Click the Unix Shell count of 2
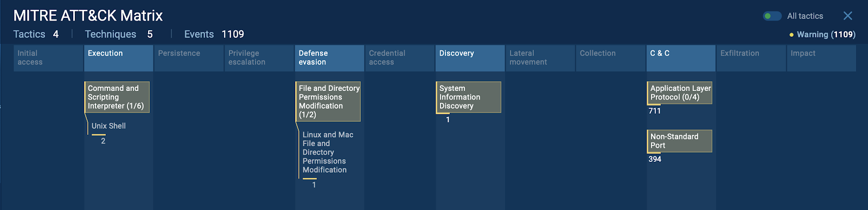The image size is (868, 210). pyautogui.click(x=103, y=141)
